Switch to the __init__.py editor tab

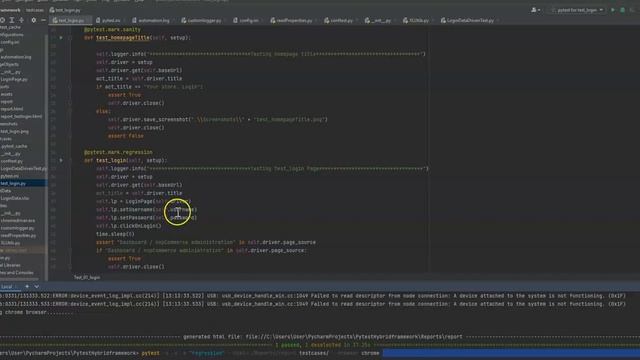pyautogui.click(x=380, y=20)
